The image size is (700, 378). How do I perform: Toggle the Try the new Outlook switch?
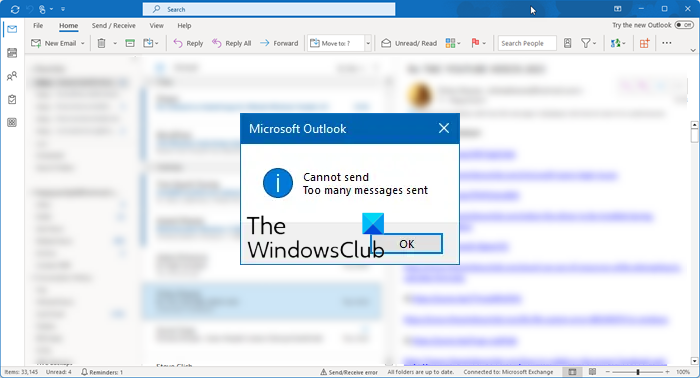684,25
